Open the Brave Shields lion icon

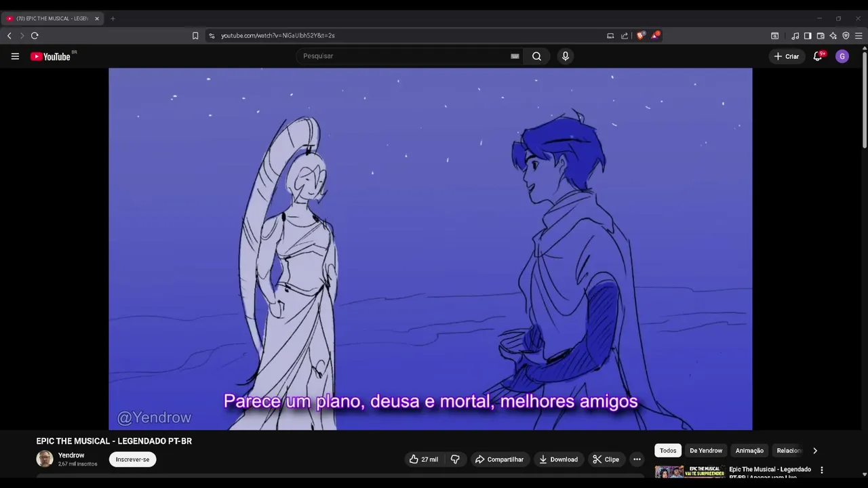click(x=640, y=35)
